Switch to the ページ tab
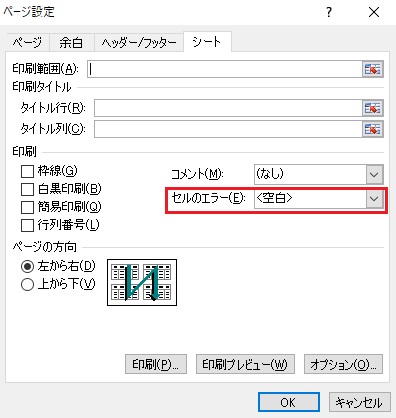The width and height of the screenshot is (396, 418). (27, 43)
